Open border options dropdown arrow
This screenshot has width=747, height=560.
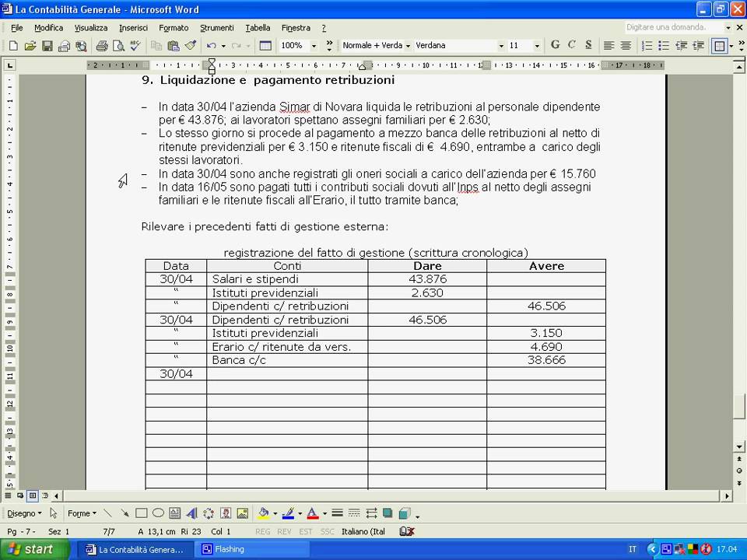(731, 46)
